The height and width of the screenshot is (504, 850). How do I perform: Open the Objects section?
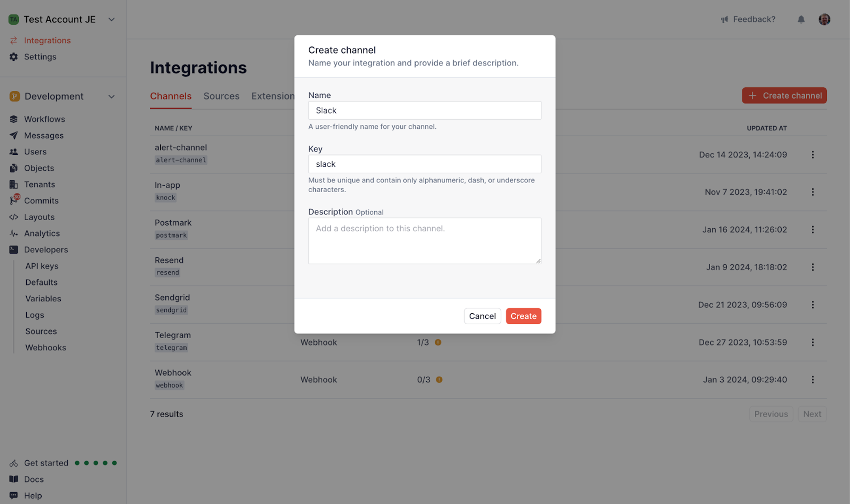pyautogui.click(x=38, y=168)
